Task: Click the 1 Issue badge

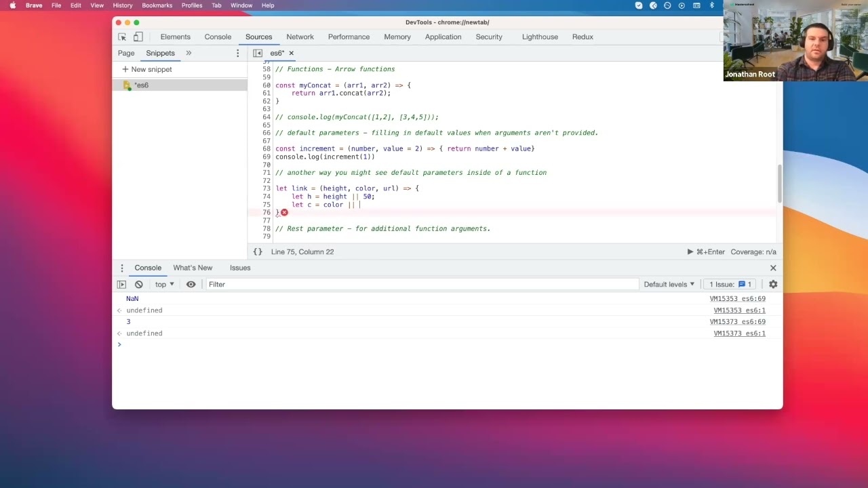Action: (730, 285)
